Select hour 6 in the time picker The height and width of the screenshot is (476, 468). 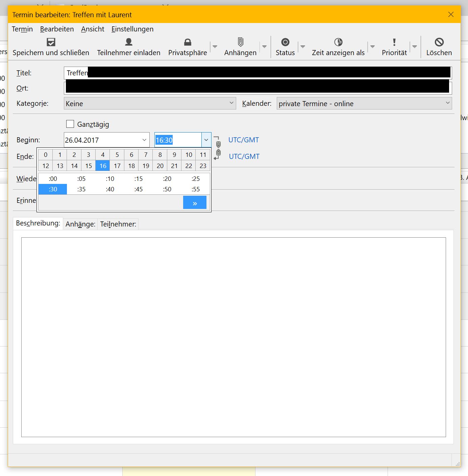(131, 155)
